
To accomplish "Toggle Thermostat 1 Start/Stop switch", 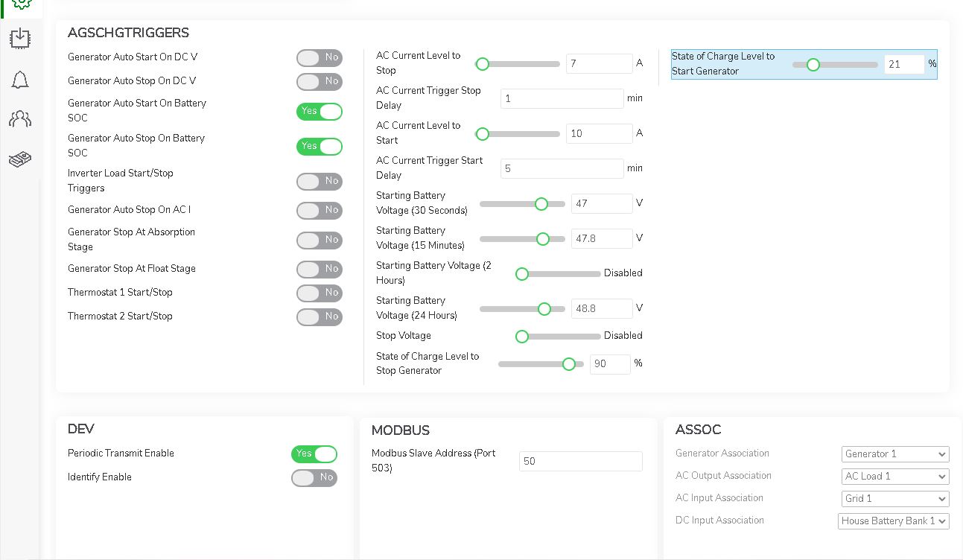I will coord(319,293).
